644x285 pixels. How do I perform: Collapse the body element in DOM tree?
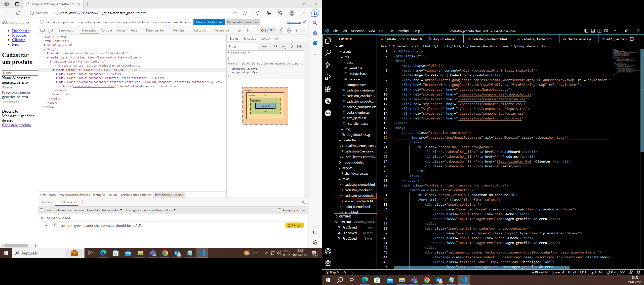point(45,49)
